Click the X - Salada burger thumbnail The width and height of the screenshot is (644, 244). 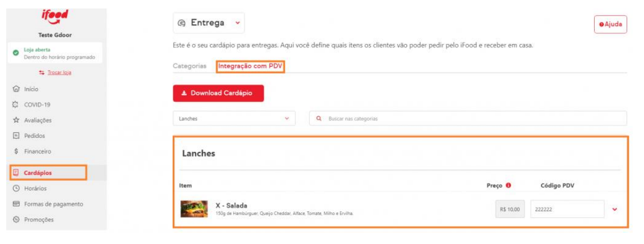[x=194, y=209]
